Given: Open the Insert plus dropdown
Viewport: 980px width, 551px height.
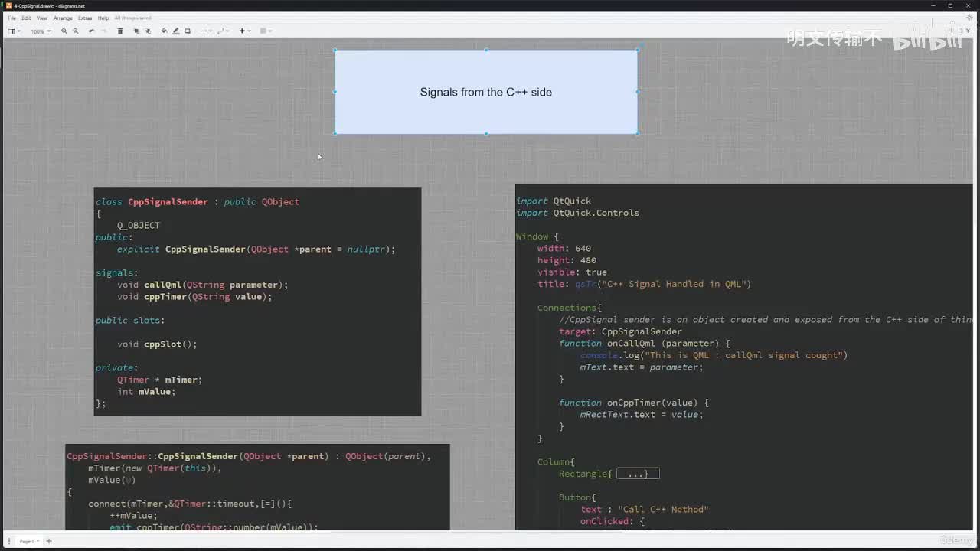Looking at the screenshot, I should pyautogui.click(x=244, y=31).
